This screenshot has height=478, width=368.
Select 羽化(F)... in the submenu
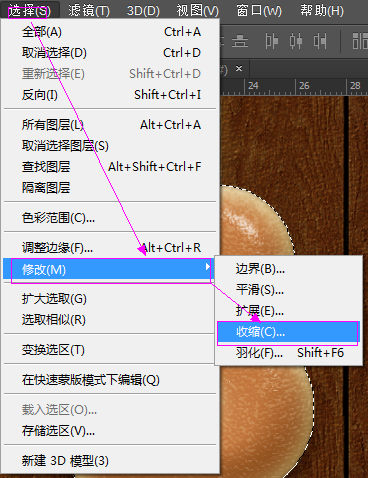pyautogui.click(x=289, y=353)
